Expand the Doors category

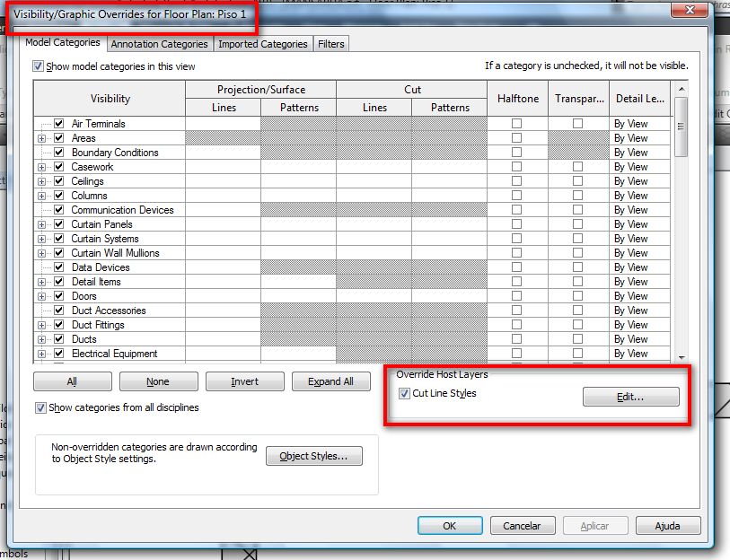(x=42, y=296)
